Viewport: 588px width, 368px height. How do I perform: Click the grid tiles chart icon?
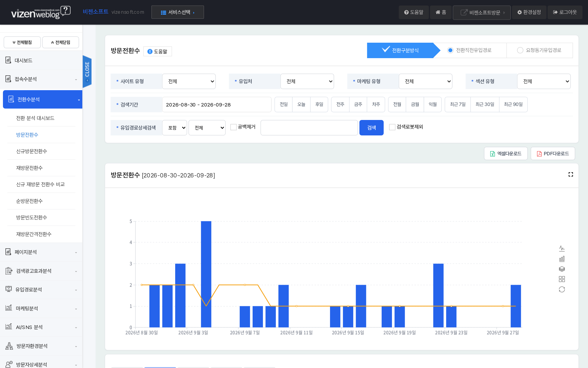tap(562, 279)
